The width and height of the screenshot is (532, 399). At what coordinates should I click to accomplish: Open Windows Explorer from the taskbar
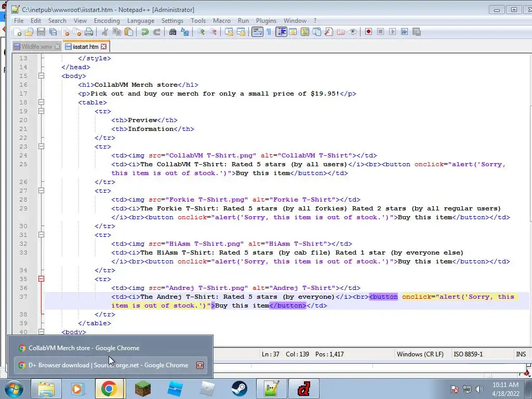point(46,389)
